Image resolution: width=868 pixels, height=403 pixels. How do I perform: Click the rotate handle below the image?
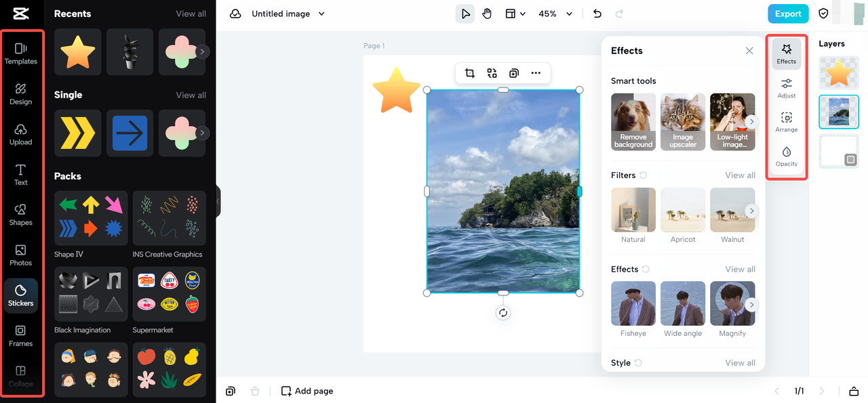502,313
